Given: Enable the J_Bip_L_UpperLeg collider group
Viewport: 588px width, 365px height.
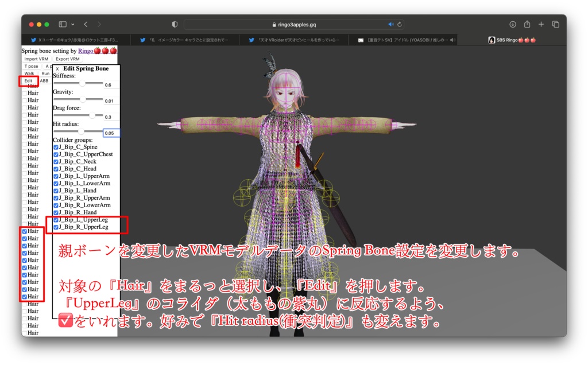Looking at the screenshot, I should 56,219.
